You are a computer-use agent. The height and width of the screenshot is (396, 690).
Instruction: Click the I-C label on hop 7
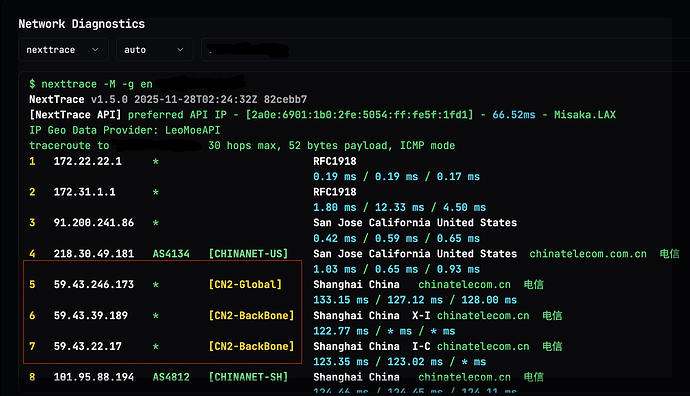point(421,346)
